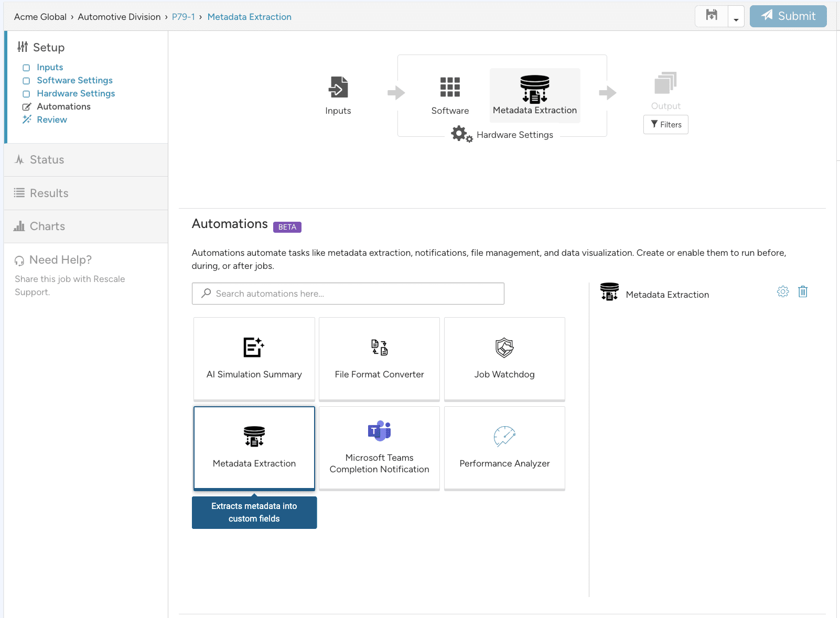Click the BETA badge beside Automations
Screen dimensions: 840x618
coord(287,227)
